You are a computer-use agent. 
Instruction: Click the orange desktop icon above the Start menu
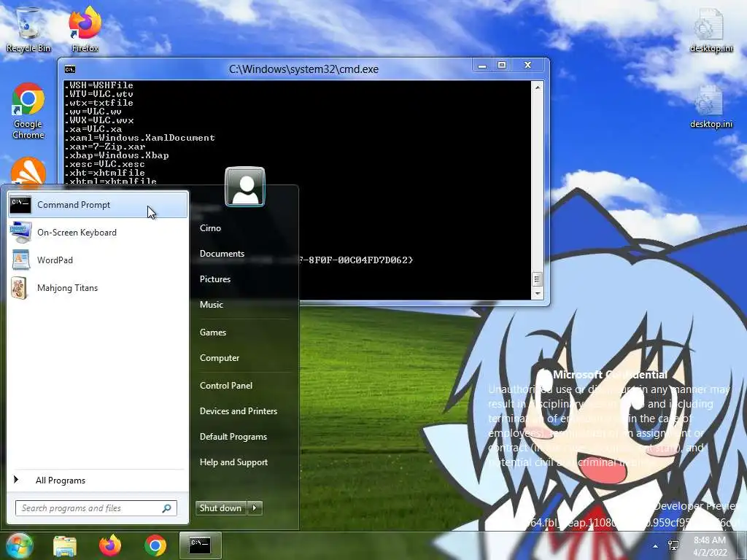28,171
